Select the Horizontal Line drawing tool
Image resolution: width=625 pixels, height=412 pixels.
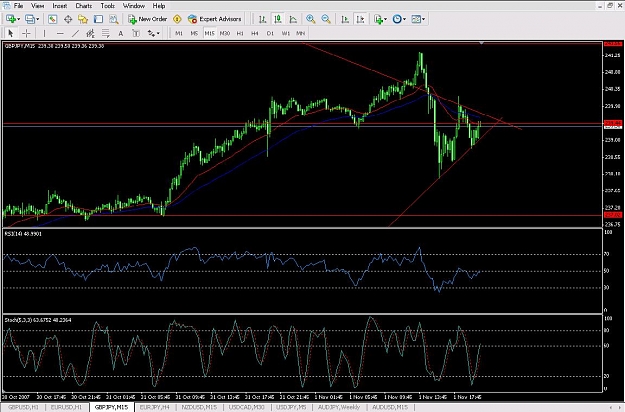[60, 33]
